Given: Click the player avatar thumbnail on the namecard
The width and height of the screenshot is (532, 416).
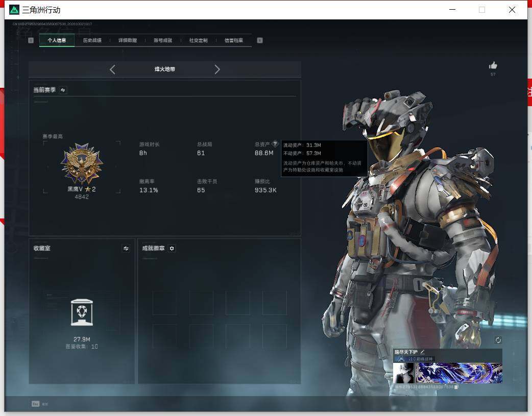Looking at the screenshot, I should pos(403,373).
